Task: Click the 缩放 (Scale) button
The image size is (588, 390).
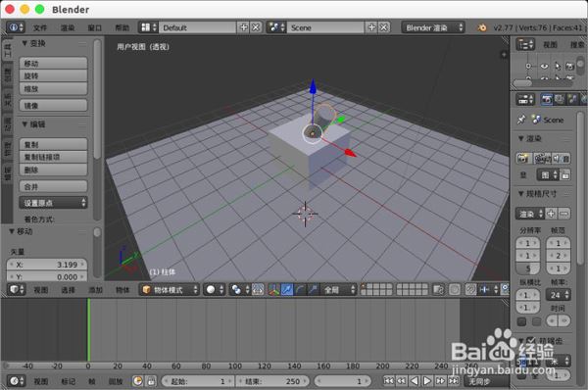Action: click(x=53, y=89)
